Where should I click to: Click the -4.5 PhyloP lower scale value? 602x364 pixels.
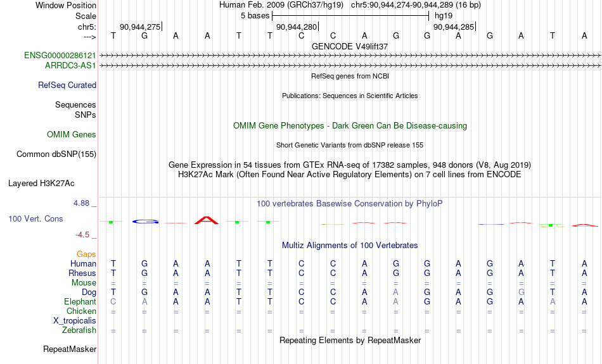pyautogui.click(x=82, y=235)
